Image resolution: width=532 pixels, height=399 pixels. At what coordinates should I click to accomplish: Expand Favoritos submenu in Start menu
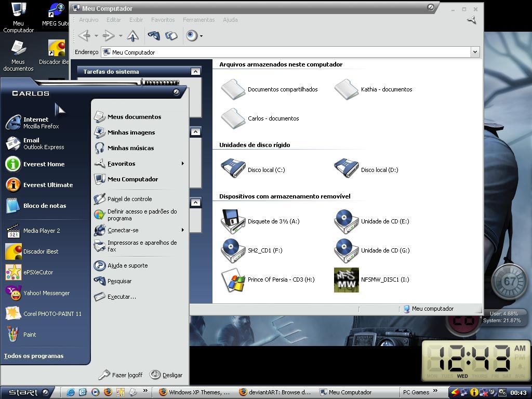[x=140, y=164]
